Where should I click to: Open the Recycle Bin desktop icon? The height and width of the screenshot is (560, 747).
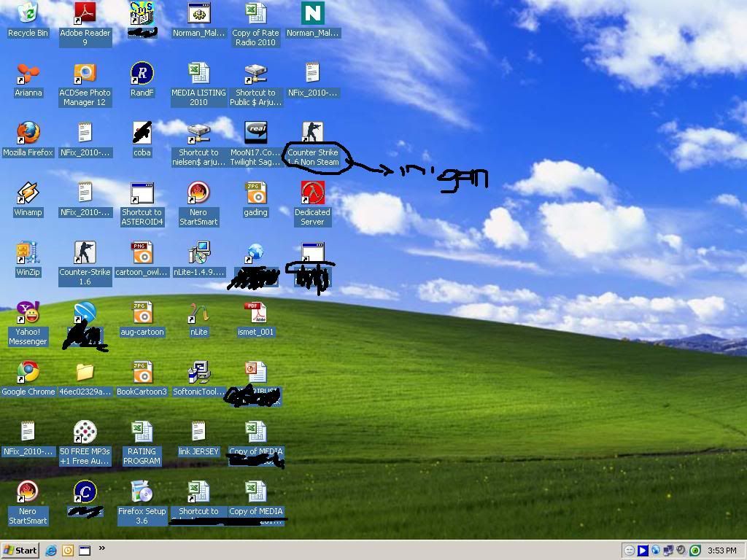tap(28, 20)
